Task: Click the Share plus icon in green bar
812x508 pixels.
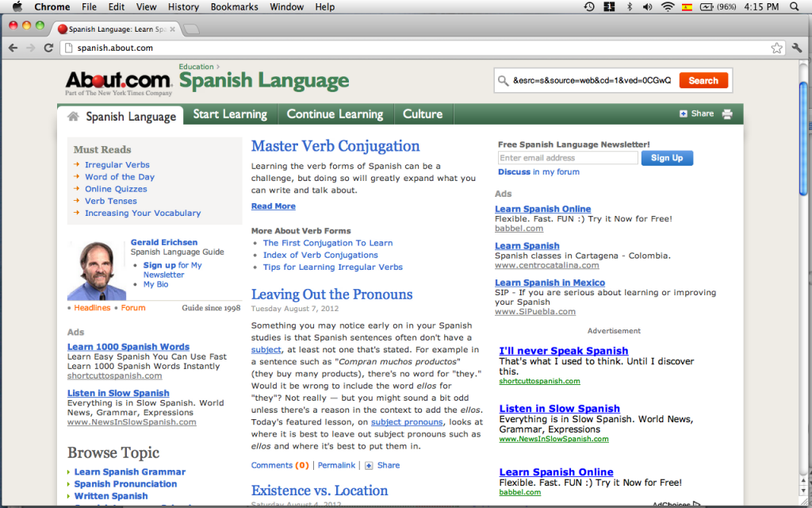Action: pyautogui.click(x=683, y=114)
